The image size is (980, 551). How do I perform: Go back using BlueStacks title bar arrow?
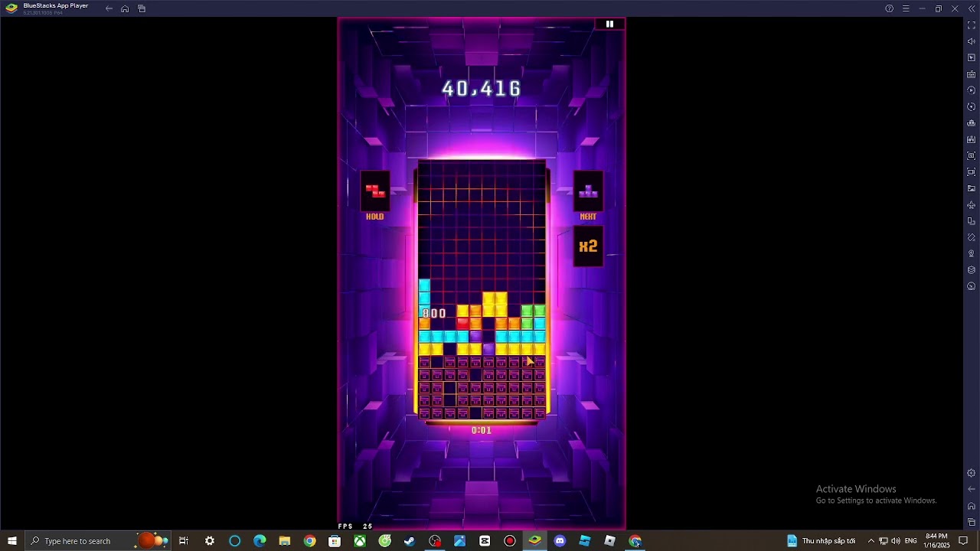109,8
